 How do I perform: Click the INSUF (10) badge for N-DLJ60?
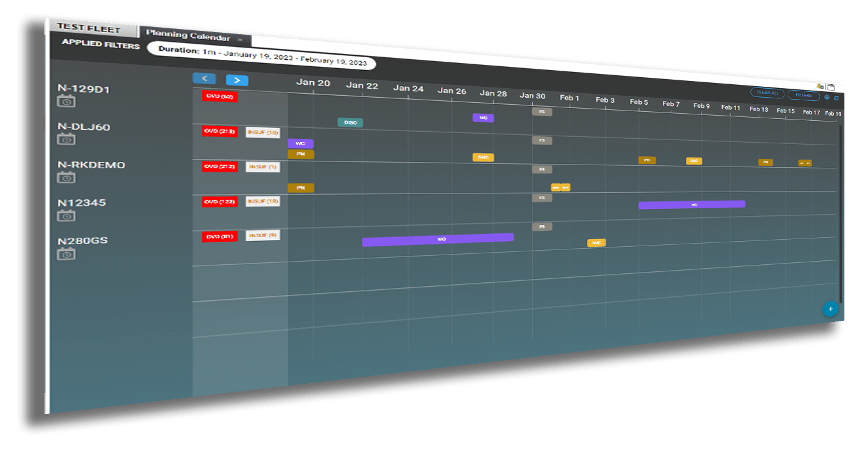click(263, 132)
